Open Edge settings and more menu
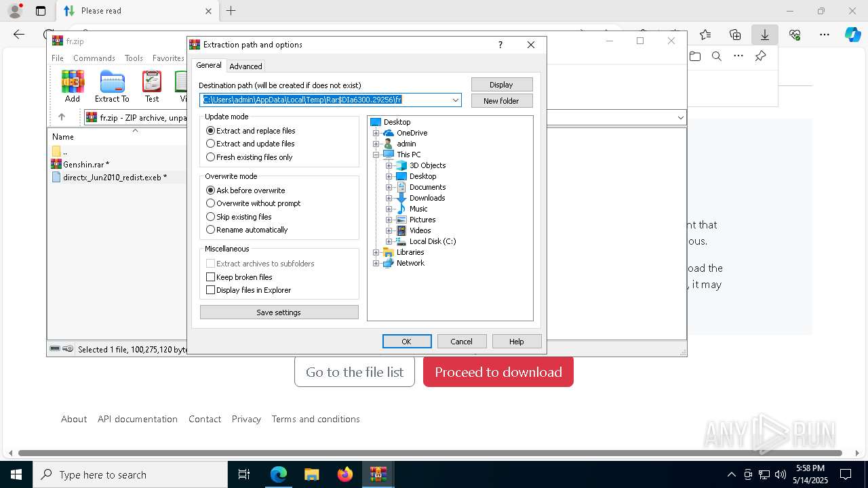 [824, 35]
